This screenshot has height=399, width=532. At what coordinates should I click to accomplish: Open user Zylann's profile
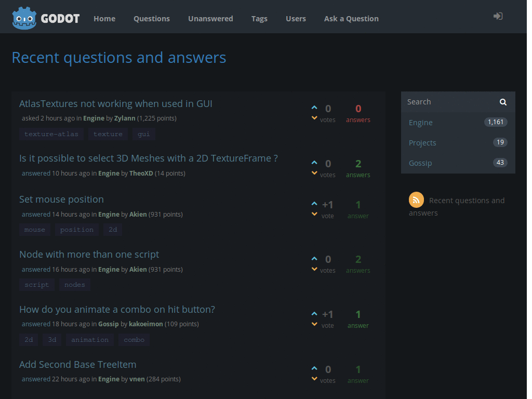click(125, 118)
